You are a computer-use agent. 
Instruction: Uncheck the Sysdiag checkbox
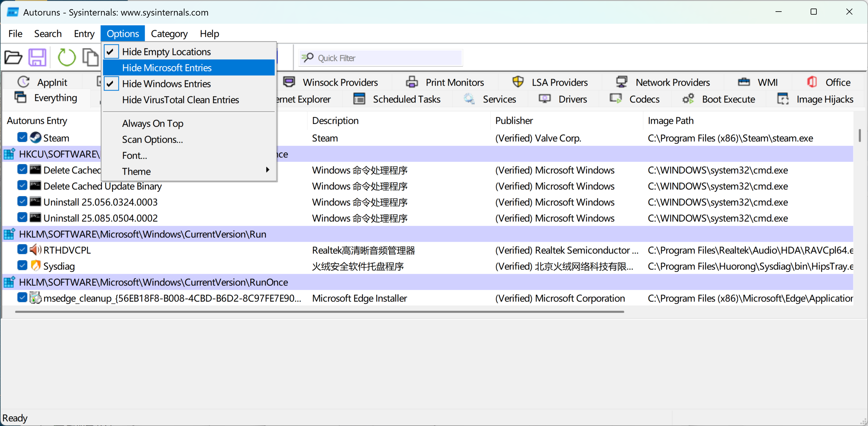coord(22,265)
